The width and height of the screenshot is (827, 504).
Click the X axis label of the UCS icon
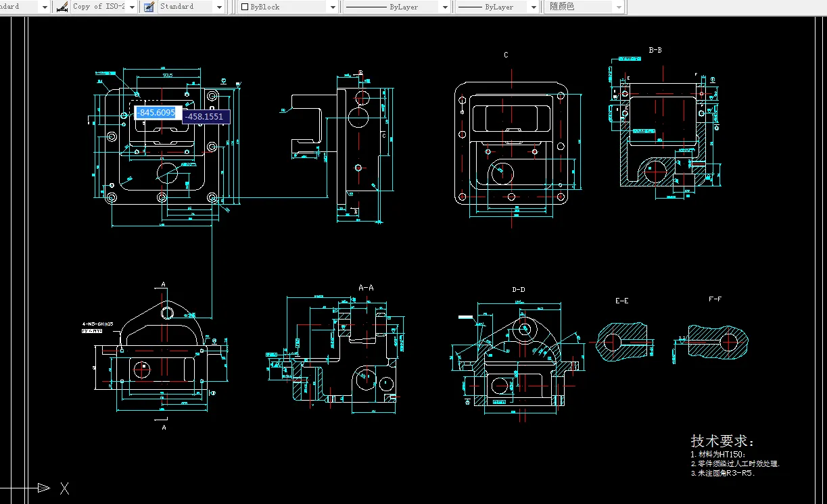(65, 488)
